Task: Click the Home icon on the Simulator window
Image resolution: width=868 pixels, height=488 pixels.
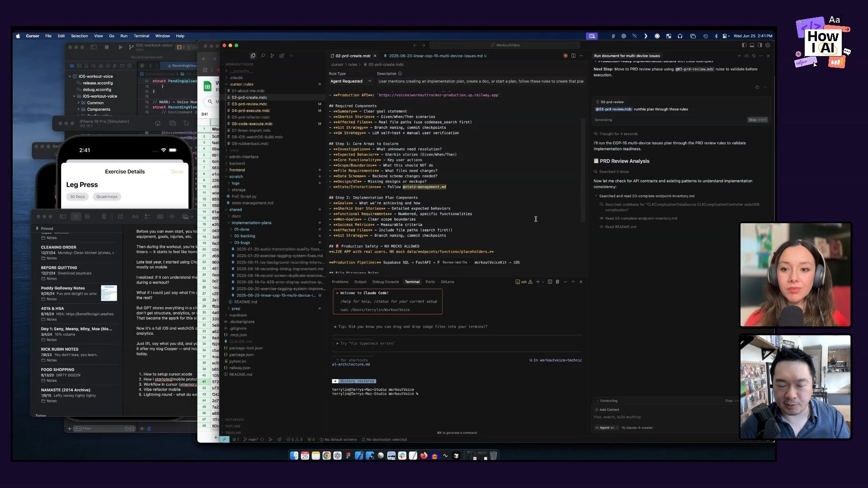Action: [157, 123]
